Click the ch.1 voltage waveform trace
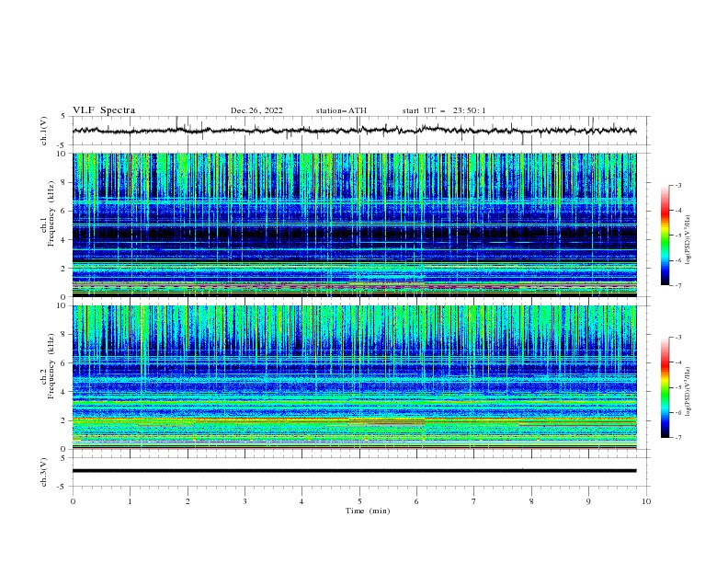This screenshot has height=563, width=728. click(354, 131)
